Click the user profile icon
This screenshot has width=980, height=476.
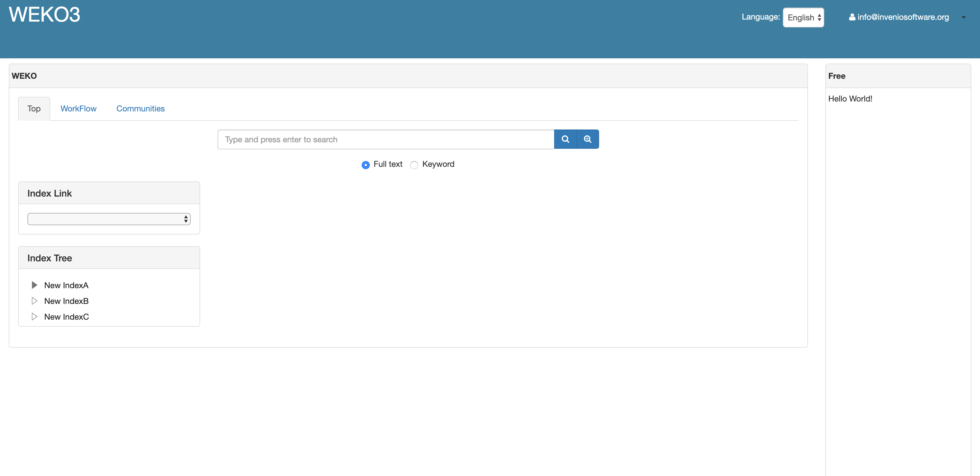[x=852, y=17]
